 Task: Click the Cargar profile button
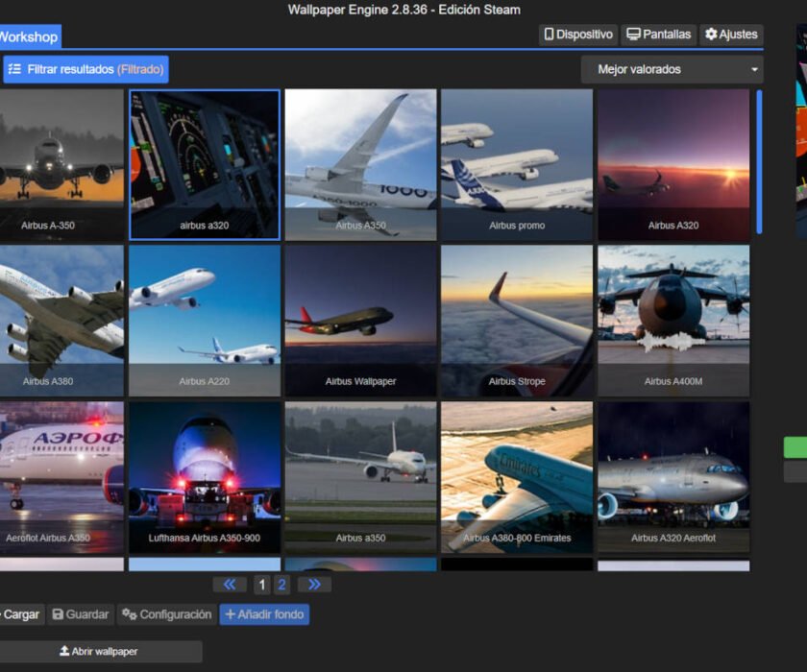click(x=21, y=614)
